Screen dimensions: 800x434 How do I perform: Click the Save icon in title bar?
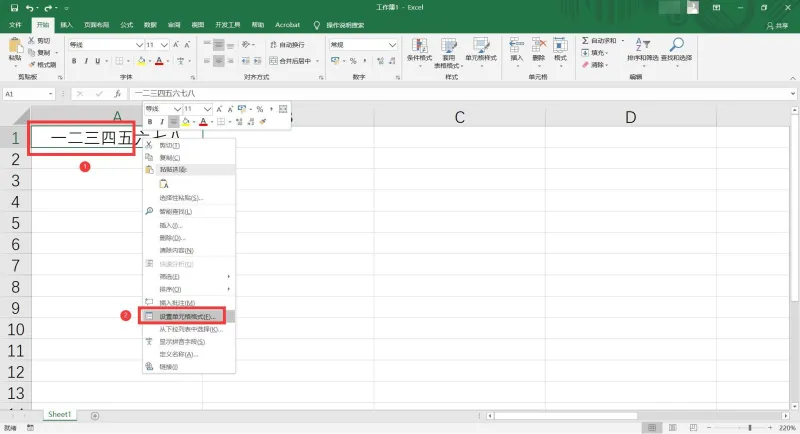(14, 8)
